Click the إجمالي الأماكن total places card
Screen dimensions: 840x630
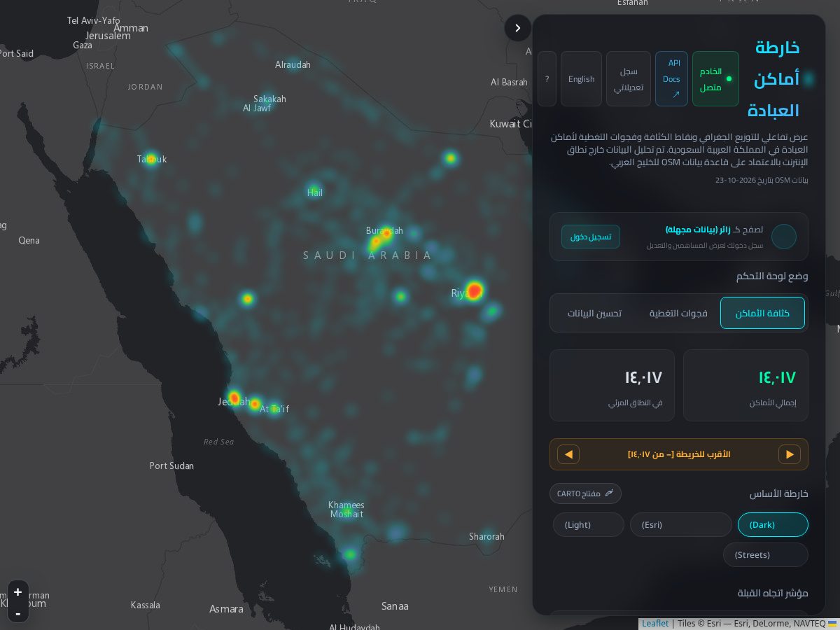745,386
